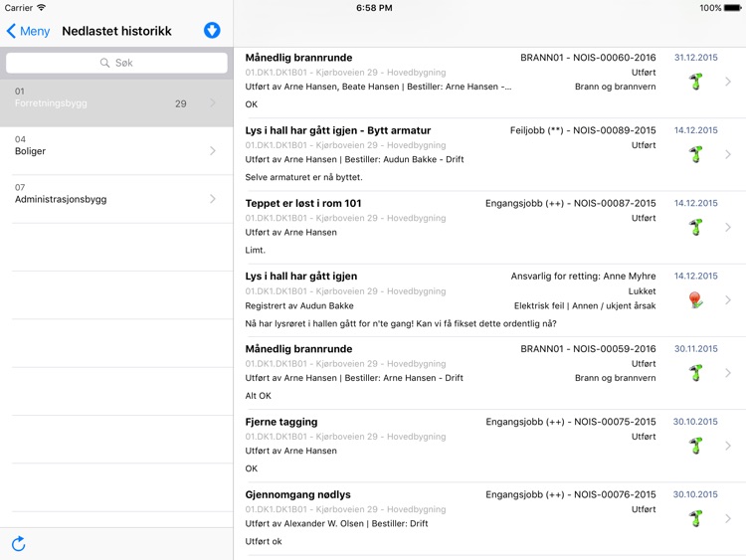Image resolution: width=746 pixels, height=560 pixels.
Task: Tap the refresh icon at bottom left
Action: click(x=19, y=543)
